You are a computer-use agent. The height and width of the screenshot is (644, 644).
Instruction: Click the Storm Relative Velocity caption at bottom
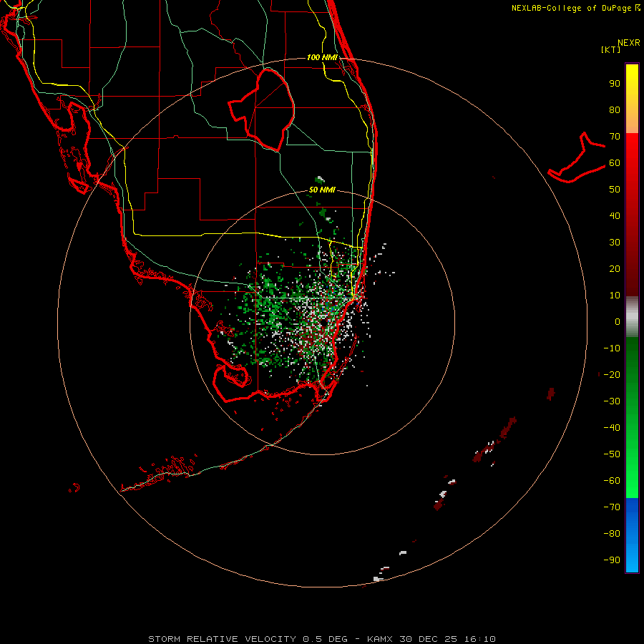coord(322,639)
